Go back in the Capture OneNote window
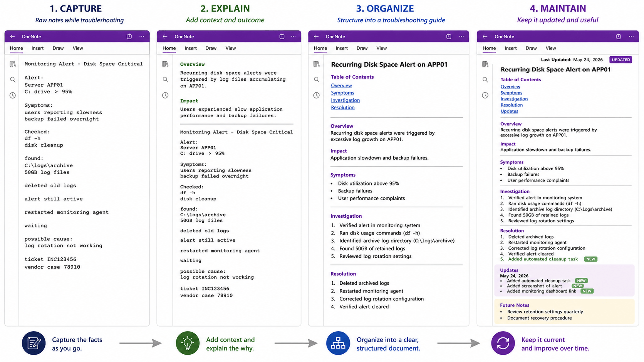Image resolution: width=644 pixels, height=362 pixels. [13, 37]
